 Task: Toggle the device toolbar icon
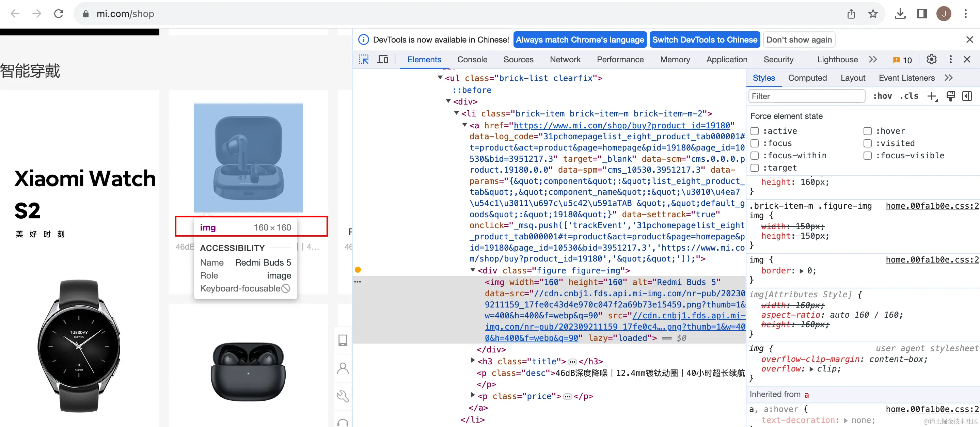(x=383, y=59)
